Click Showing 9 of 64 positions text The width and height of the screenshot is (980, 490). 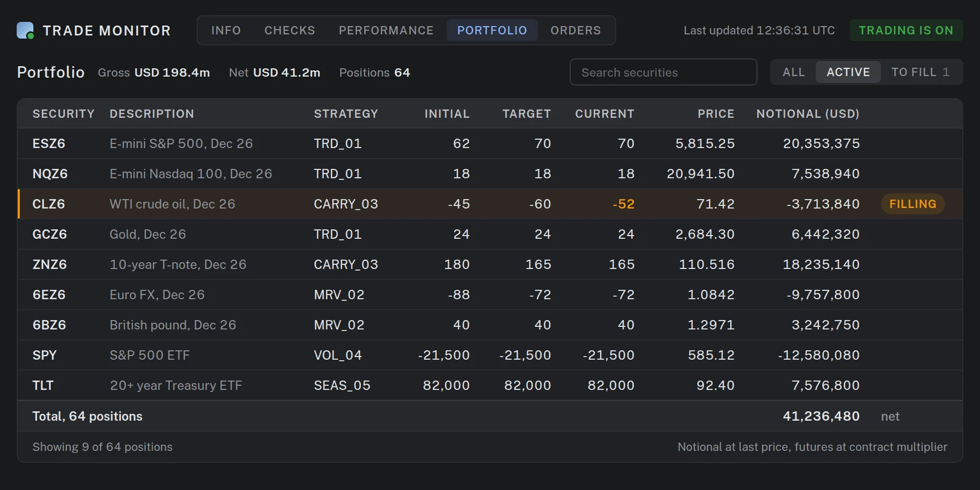coord(102,447)
